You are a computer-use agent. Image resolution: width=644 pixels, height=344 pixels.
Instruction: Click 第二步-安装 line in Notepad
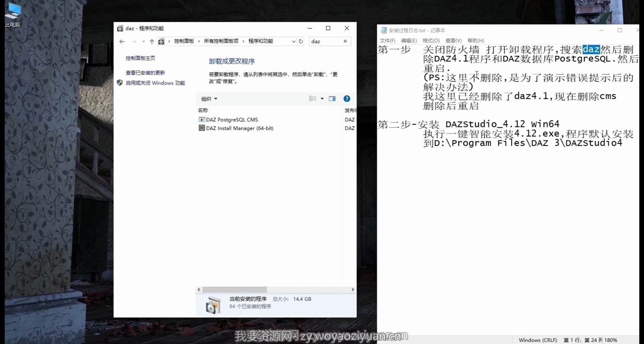pyautogui.click(x=468, y=124)
